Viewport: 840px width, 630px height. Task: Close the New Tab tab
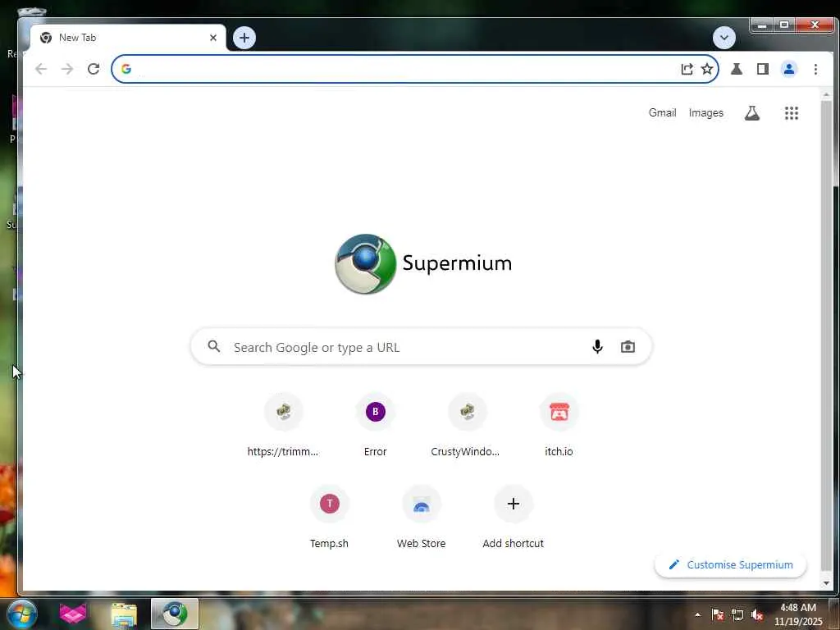pyautogui.click(x=213, y=38)
